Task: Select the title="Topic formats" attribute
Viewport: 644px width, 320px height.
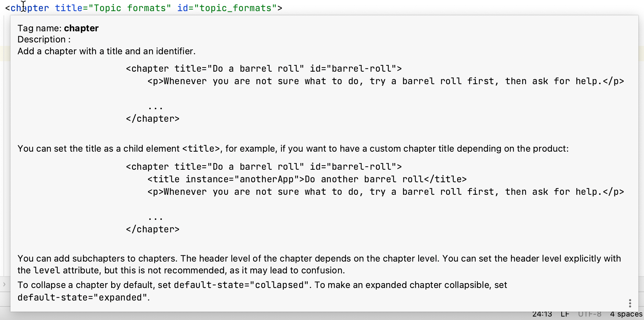Action: point(113,8)
